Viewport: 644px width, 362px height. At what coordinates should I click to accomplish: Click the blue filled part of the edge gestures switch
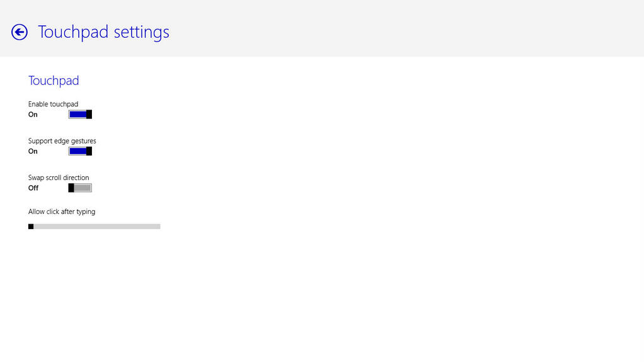[78, 151]
